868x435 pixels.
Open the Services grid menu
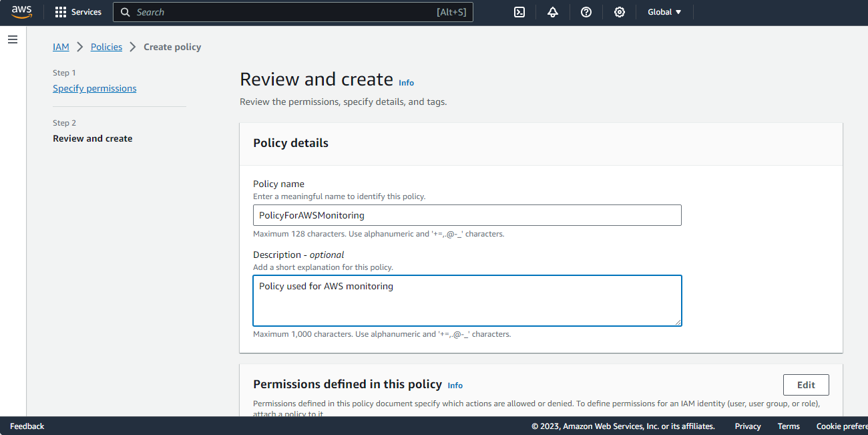(x=61, y=12)
